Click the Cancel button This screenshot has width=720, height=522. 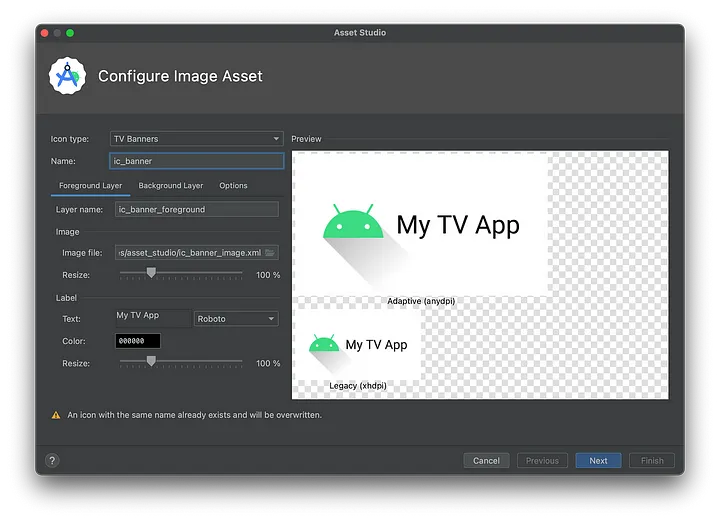tap(486, 460)
